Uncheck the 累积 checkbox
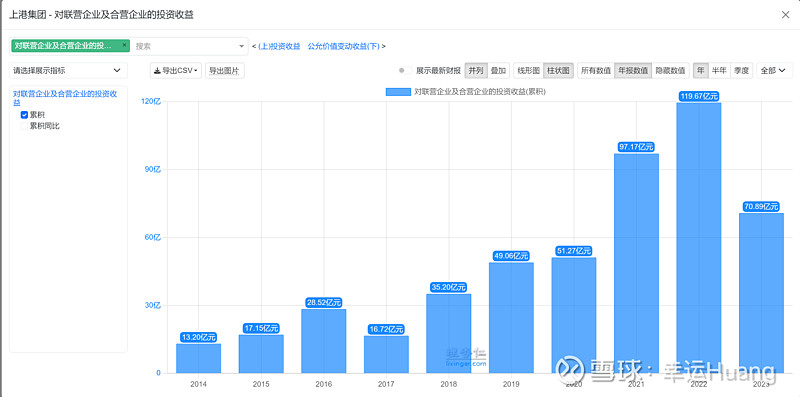The height and width of the screenshot is (397, 800). pyautogui.click(x=24, y=115)
